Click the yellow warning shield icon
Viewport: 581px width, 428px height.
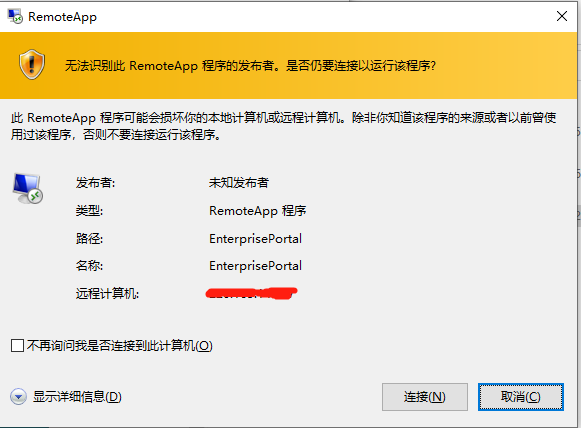32,64
